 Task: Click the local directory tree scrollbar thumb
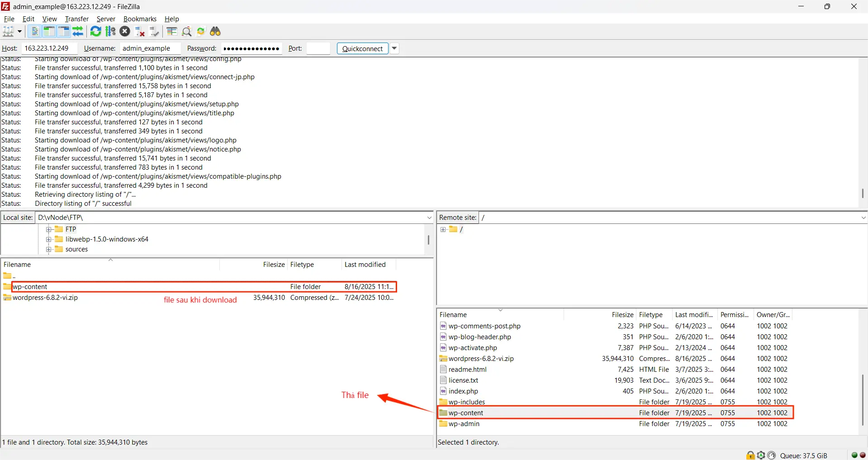[x=428, y=240]
